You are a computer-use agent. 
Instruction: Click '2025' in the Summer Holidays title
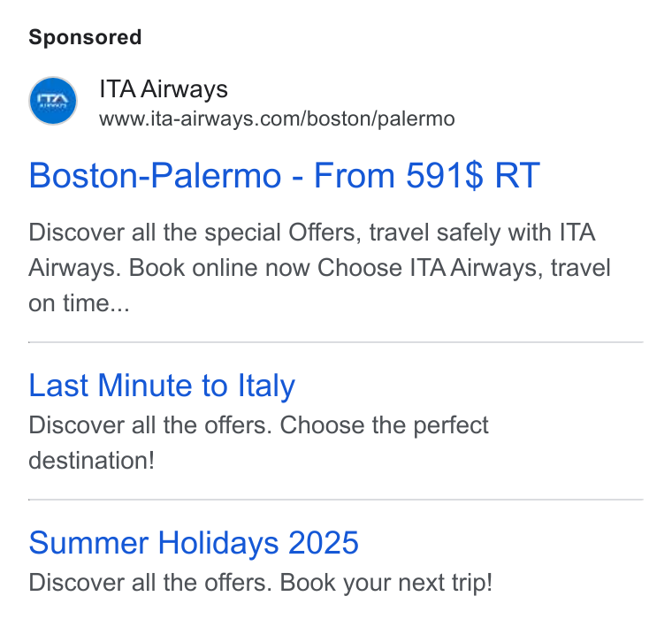[324, 543]
